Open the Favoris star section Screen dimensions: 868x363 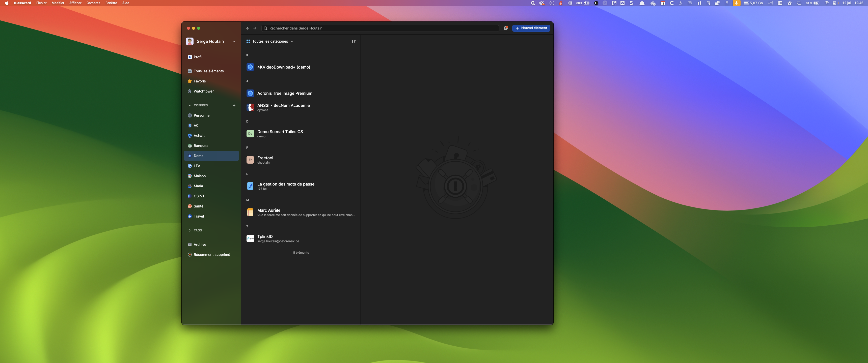211,81
